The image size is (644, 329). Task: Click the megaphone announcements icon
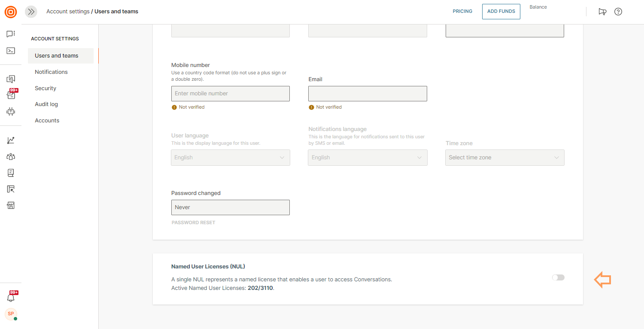[602, 12]
